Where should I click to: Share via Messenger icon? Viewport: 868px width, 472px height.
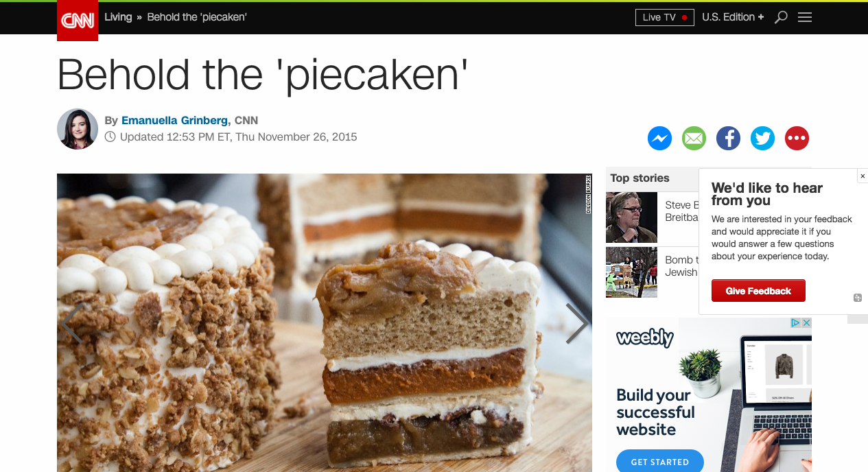coord(659,139)
